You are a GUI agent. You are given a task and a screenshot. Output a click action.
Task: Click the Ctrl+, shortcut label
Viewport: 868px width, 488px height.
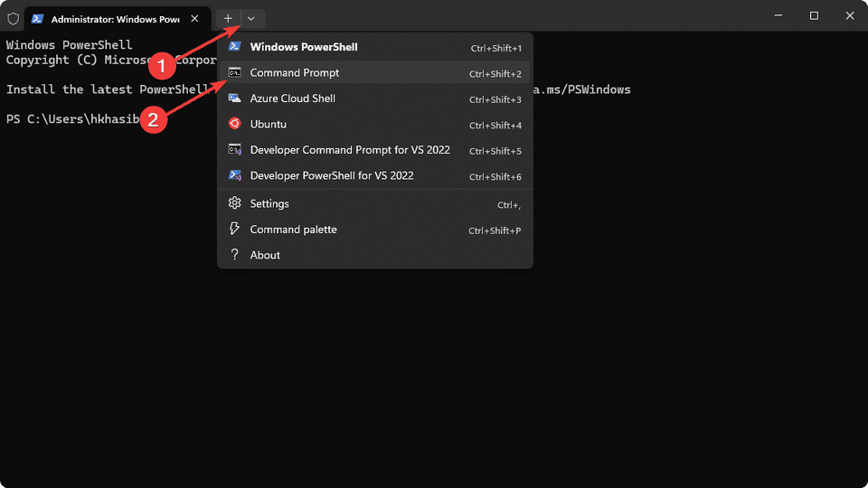pos(509,205)
